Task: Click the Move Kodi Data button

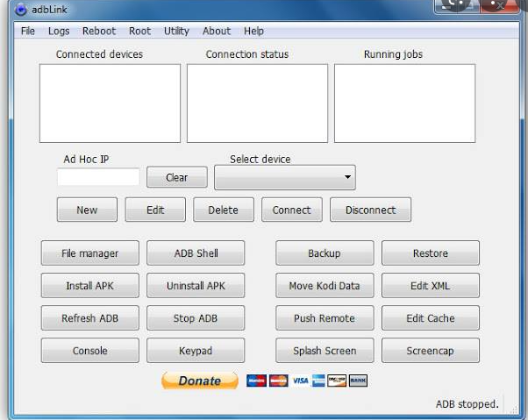Action: (325, 285)
